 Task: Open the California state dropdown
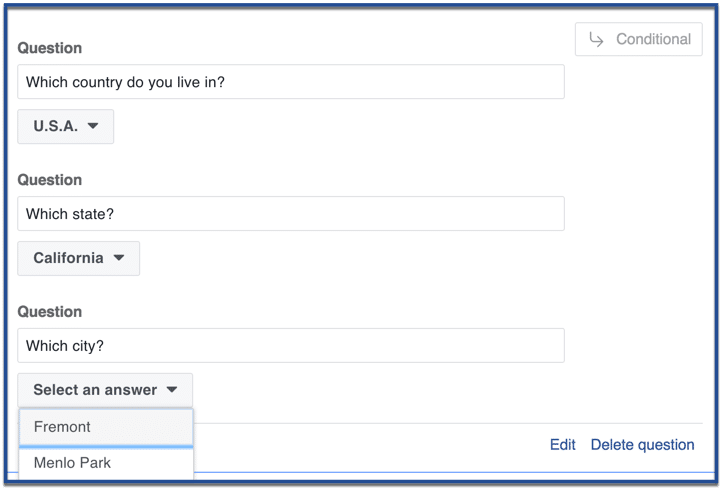[78, 258]
